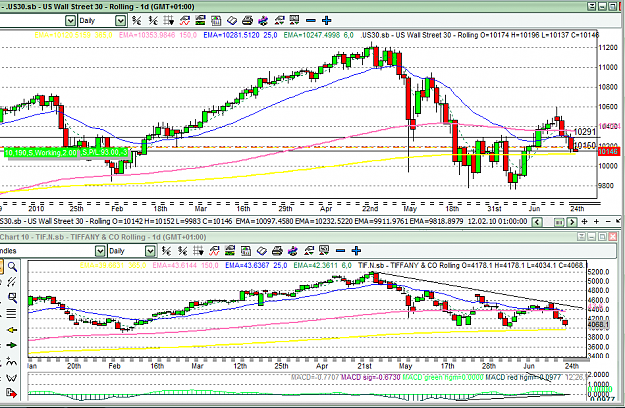Click the yellow left arrow in sidebar

pos(12,330)
